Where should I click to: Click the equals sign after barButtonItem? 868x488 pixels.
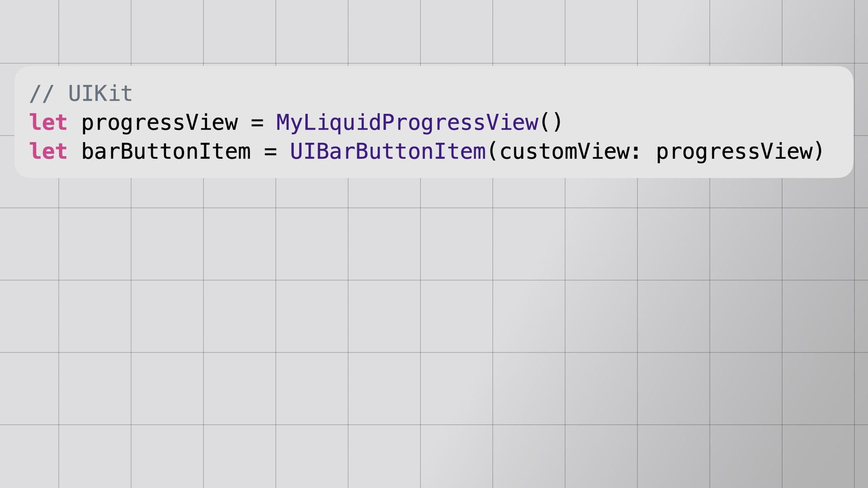(x=270, y=151)
